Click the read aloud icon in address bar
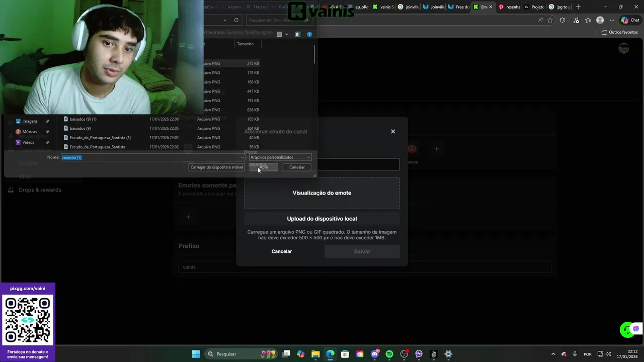 click(x=540, y=20)
